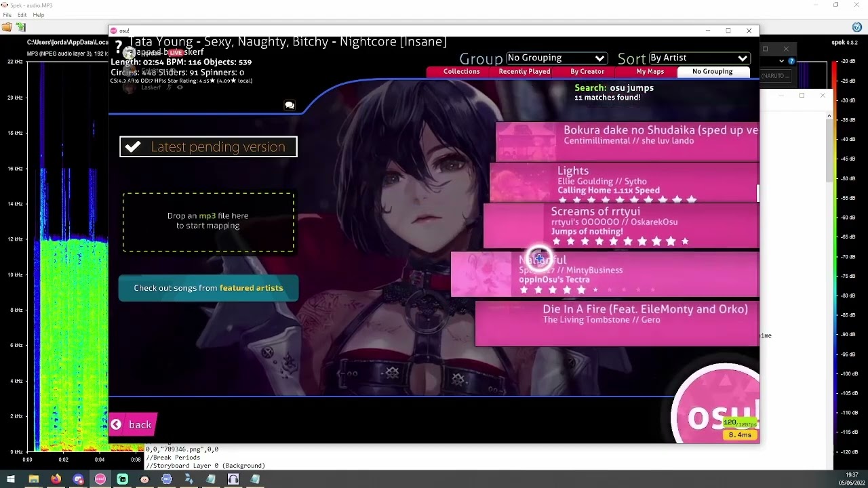
Task: Click the far-right background window's vertical scrollbar
Action: point(829,149)
